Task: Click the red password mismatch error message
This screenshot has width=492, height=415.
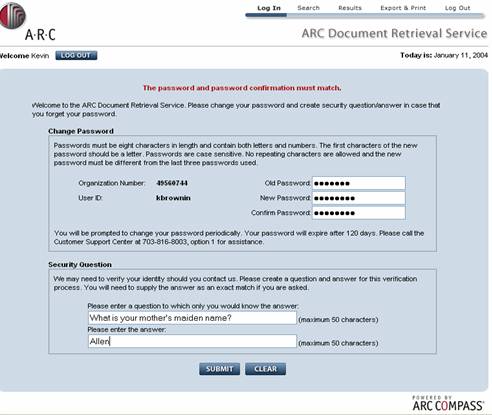Action: pyautogui.click(x=242, y=88)
